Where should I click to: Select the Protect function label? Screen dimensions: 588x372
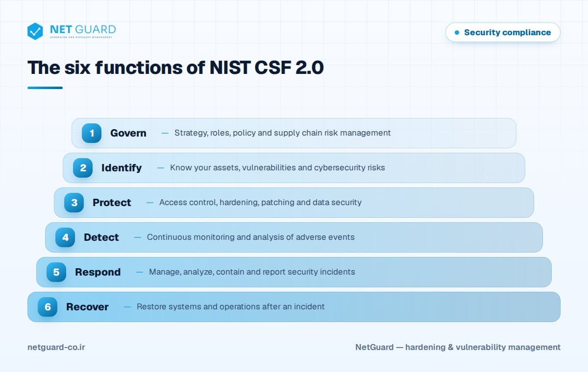point(112,203)
